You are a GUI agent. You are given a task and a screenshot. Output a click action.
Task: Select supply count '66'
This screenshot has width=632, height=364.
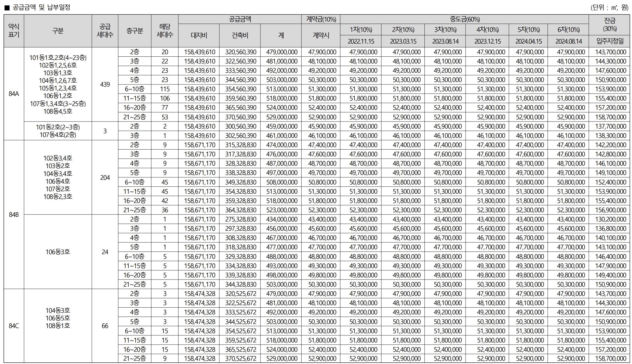[x=105, y=326]
